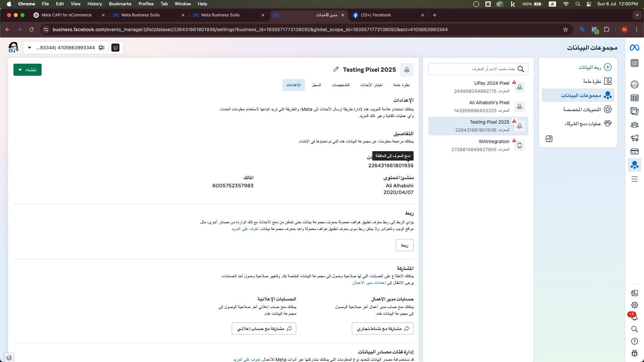Switch to the التشخيصات tab
The width and height of the screenshot is (644, 362).
(x=340, y=85)
